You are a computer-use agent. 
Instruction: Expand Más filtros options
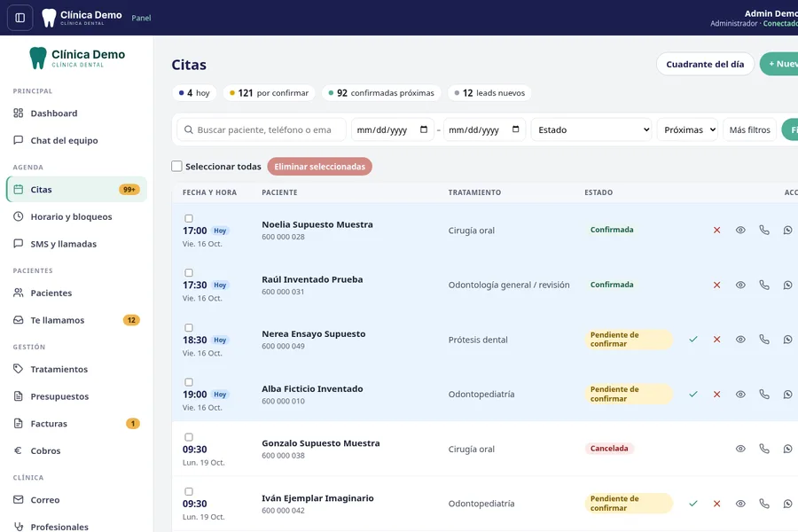pyautogui.click(x=749, y=129)
